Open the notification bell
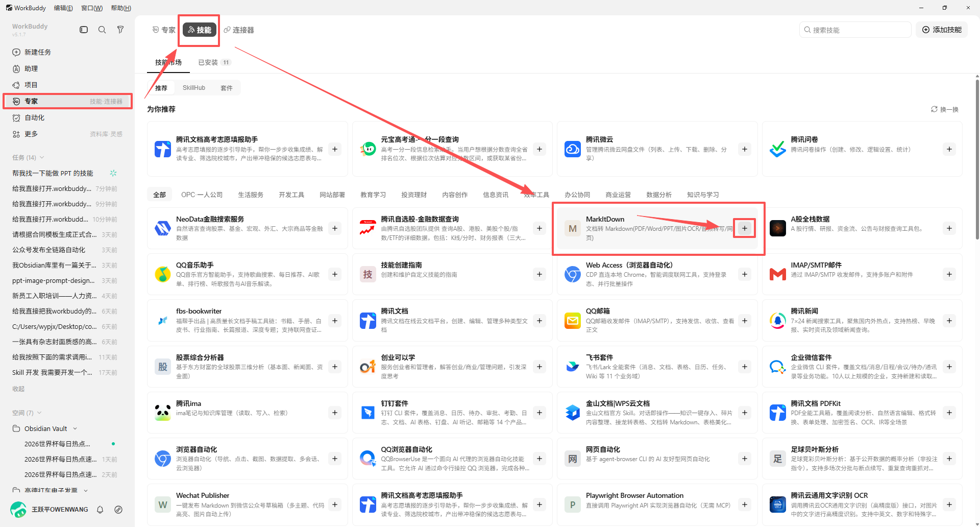 point(100,509)
